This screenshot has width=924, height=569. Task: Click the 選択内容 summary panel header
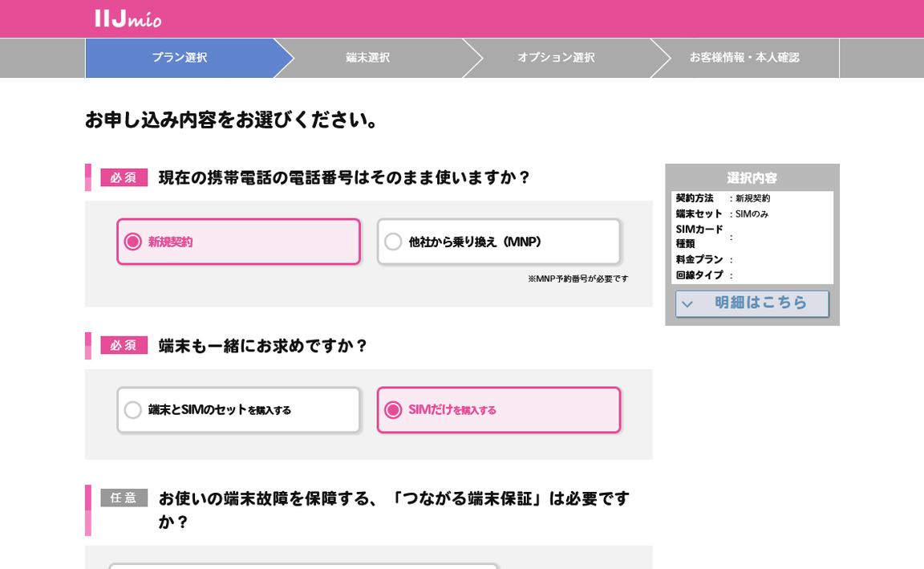752,177
